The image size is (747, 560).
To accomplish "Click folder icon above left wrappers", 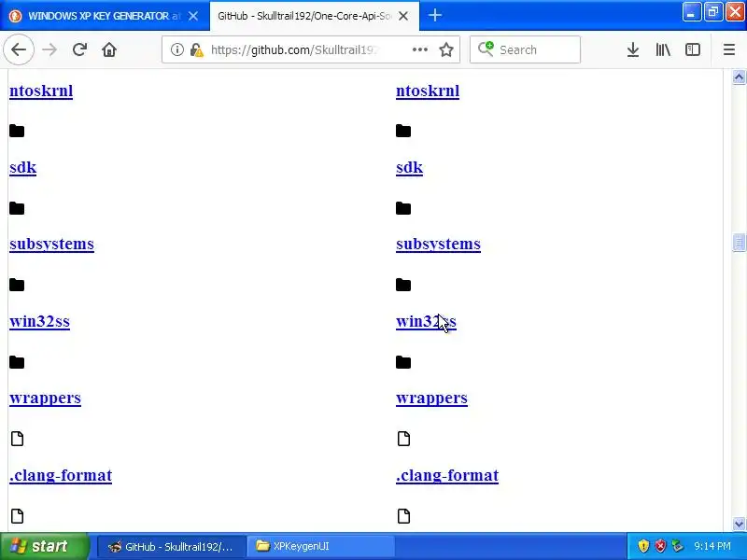I will [17, 362].
